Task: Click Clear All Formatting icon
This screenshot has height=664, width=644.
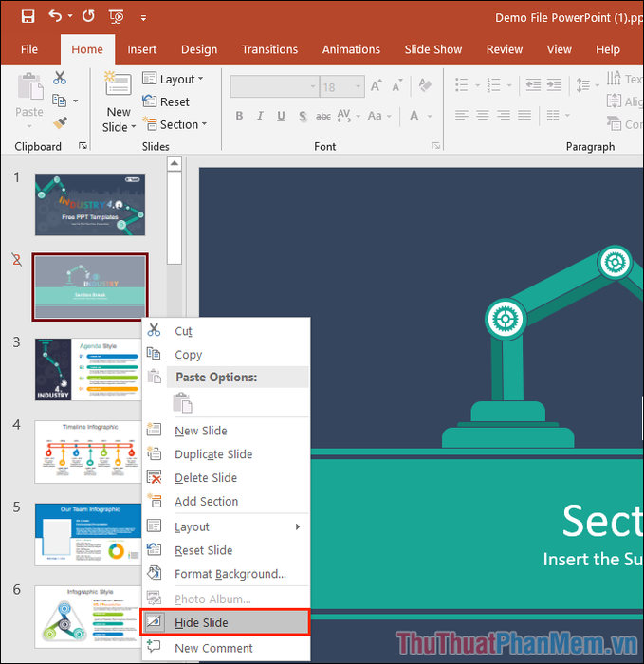Action: coord(425,85)
